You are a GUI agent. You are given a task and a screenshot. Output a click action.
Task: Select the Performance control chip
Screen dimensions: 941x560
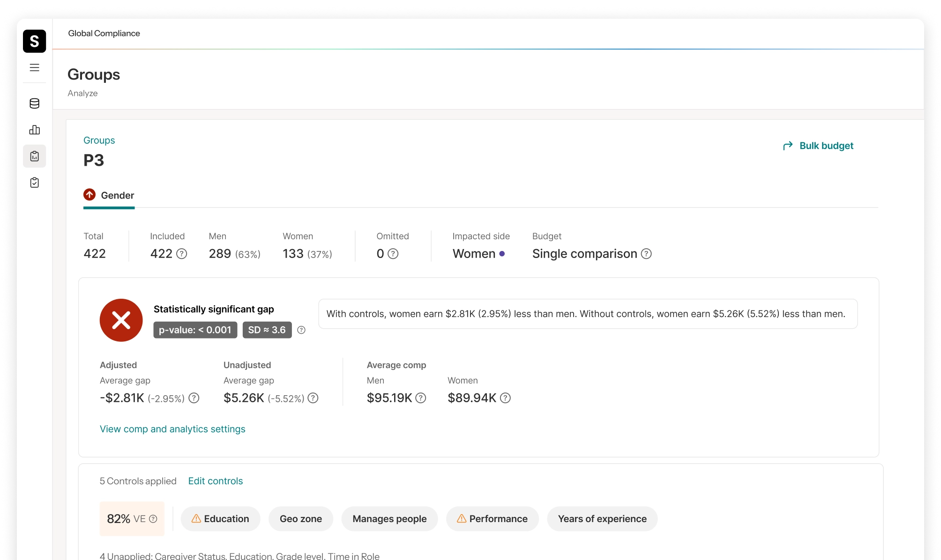click(x=492, y=519)
